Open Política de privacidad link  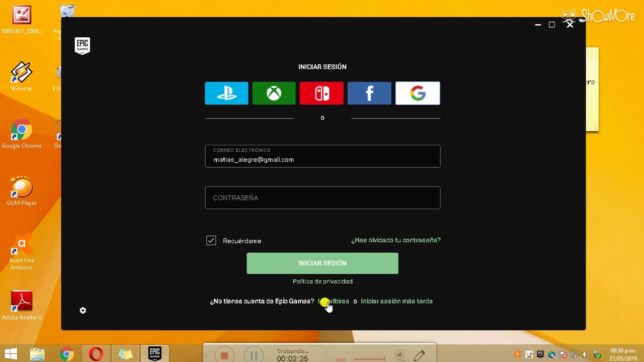click(323, 282)
